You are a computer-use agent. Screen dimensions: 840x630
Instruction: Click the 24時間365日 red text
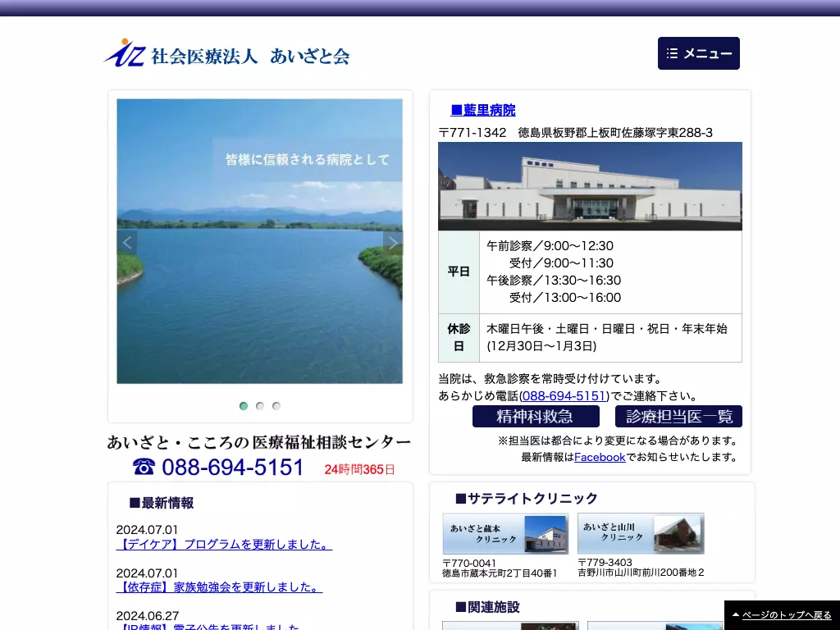click(359, 469)
